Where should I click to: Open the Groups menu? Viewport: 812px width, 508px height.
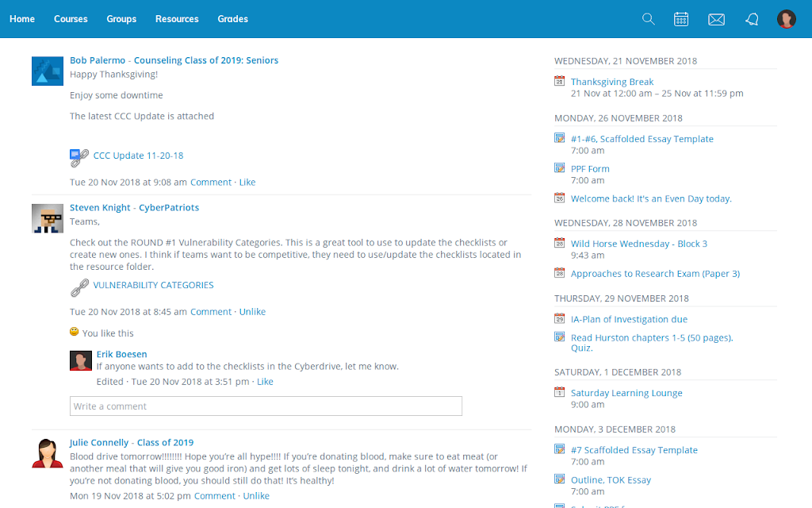click(x=121, y=19)
